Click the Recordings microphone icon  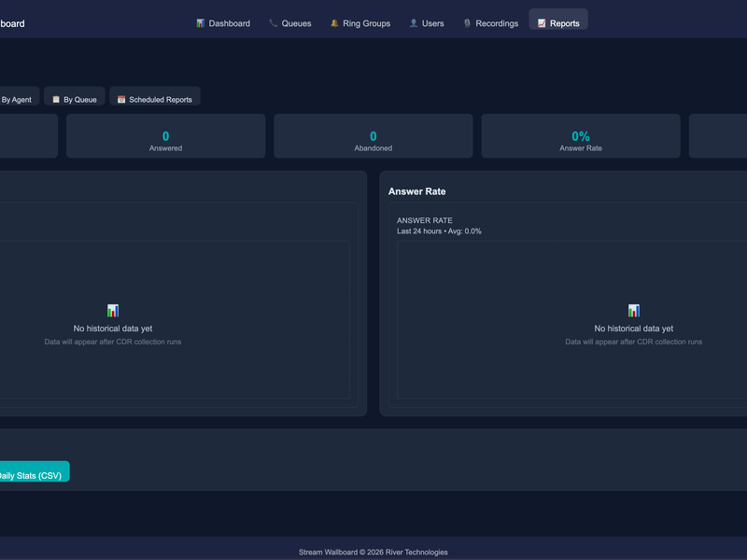(x=467, y=23)
